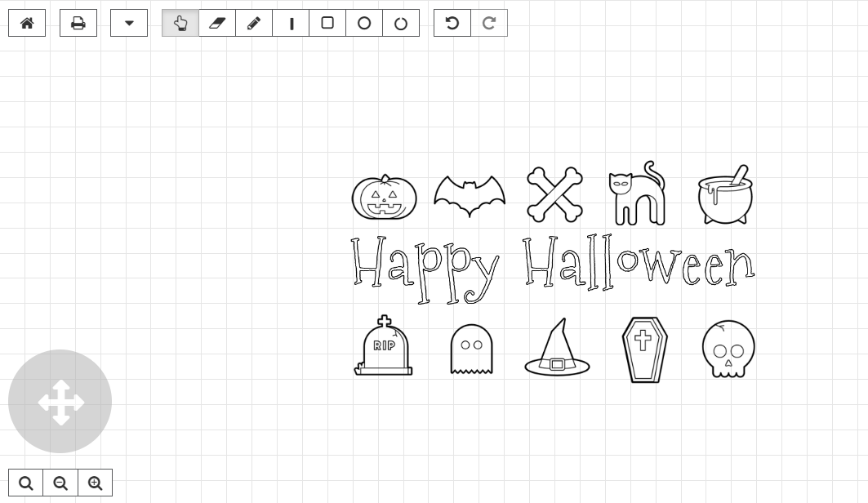Reset zoom with the plain magnifier button
The image size is (868, 503).
pyautogui.click(x=26, y=483)
